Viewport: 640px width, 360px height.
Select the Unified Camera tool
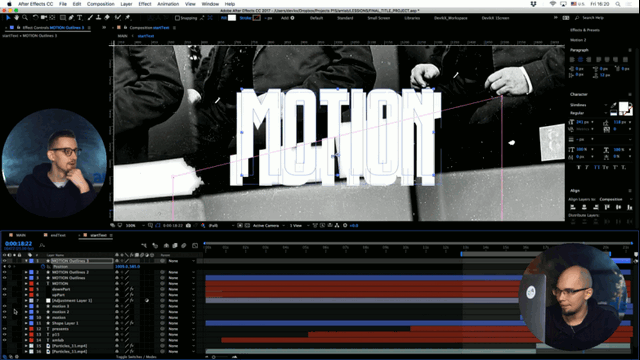(x=44, y=18)
